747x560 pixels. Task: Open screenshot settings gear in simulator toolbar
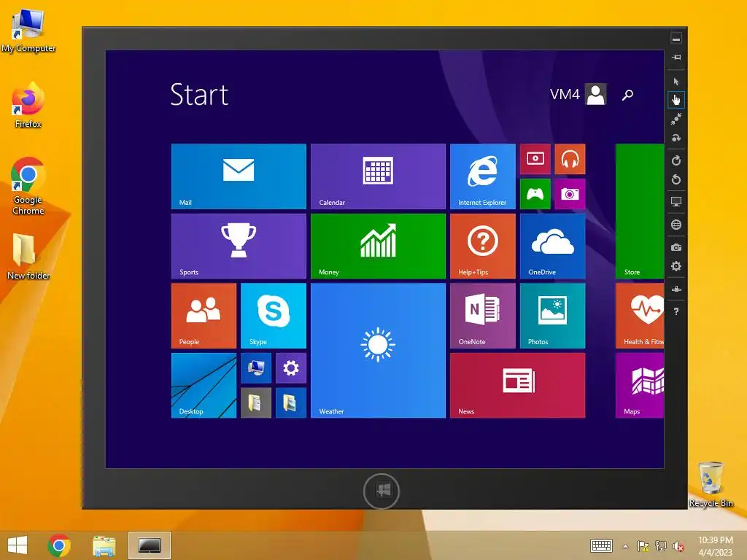676,266
